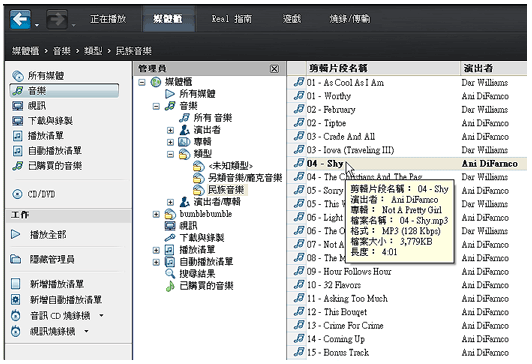Expand the 音訊 CD 燒錄機 dropdown arrow
The height and width of the screenshot is (364, 532).
coord(101,315)
